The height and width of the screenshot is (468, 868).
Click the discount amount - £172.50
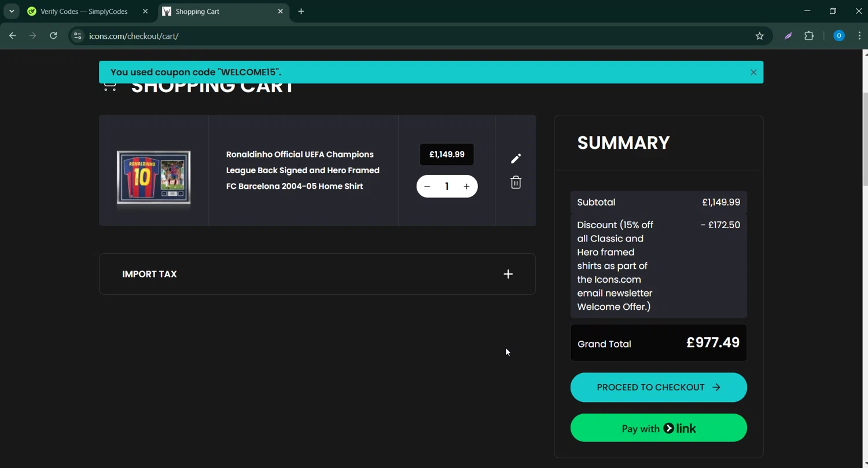[720, 225]
